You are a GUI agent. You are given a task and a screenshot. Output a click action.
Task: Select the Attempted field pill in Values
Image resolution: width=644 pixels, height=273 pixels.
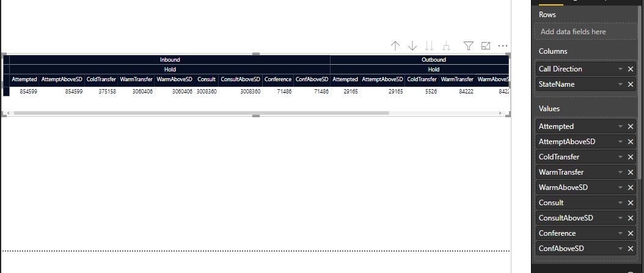coord(586,126)
